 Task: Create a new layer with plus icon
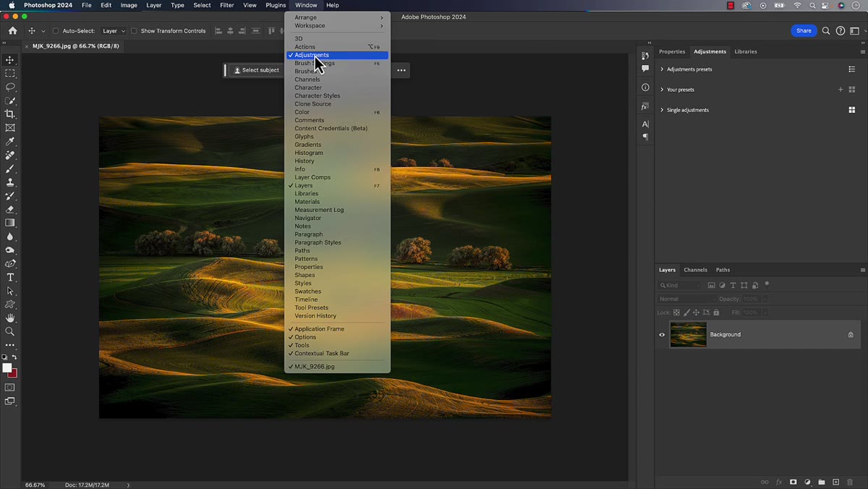click(x=835, y=482)
